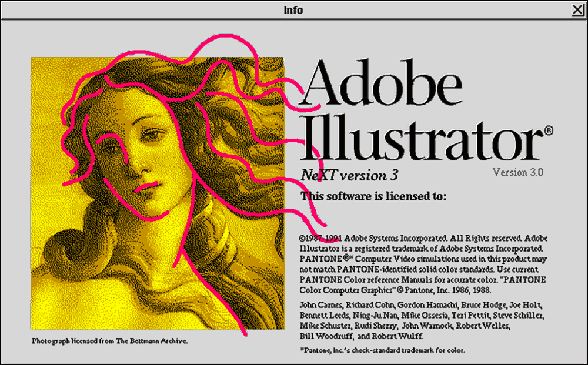Click the registered trademark symbol after Illustrator
The width and height of the screenshot is (588, 365).
[x=549, y=130]
